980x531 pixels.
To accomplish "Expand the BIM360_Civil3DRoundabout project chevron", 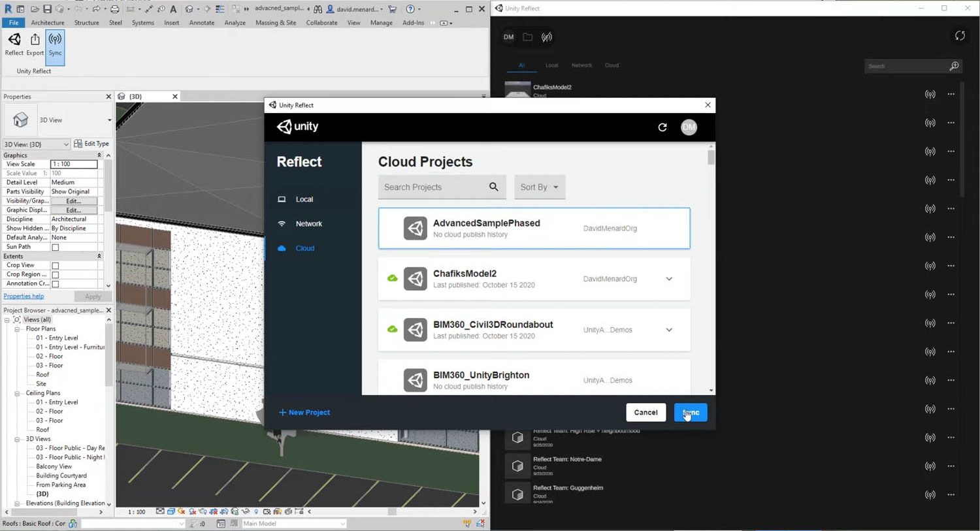I will point(669,330).
